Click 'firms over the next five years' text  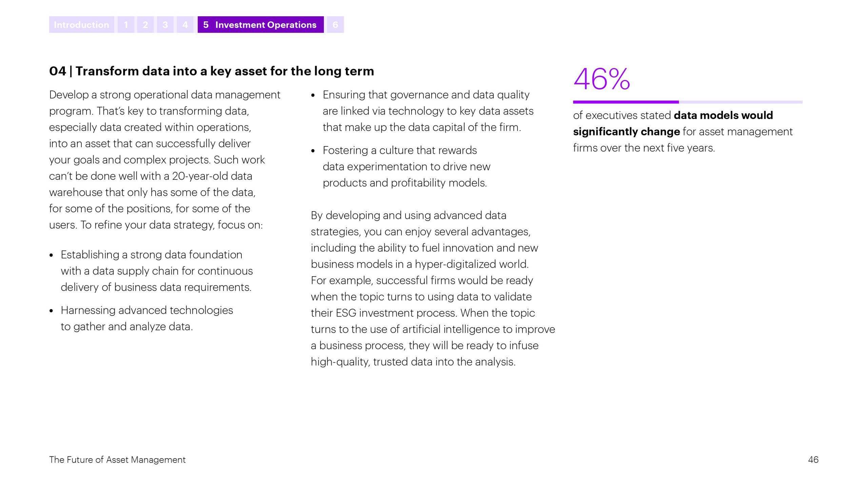(x=644, y=148)
